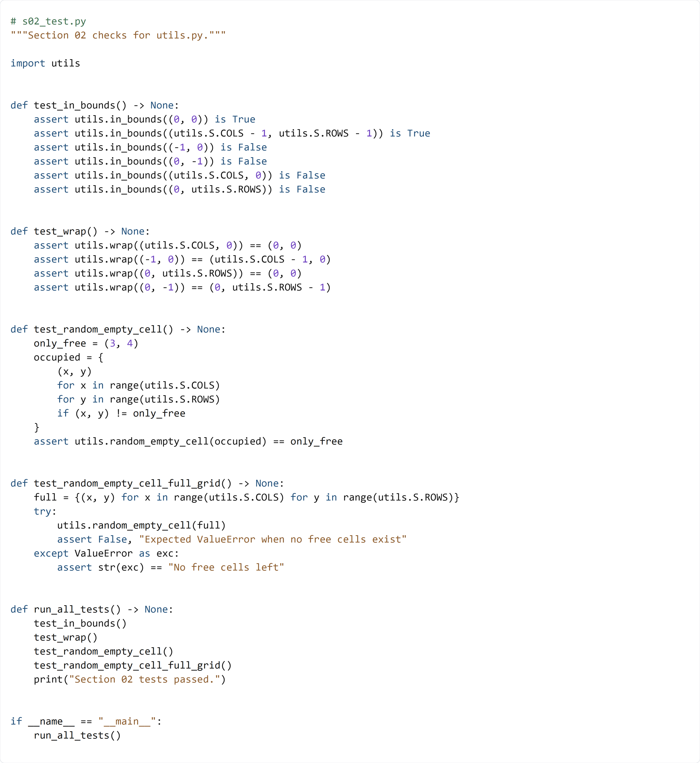Click the line 'assert utils.in_bounds((utils.S.COLS, 0)) is False'

click(179, 176)
